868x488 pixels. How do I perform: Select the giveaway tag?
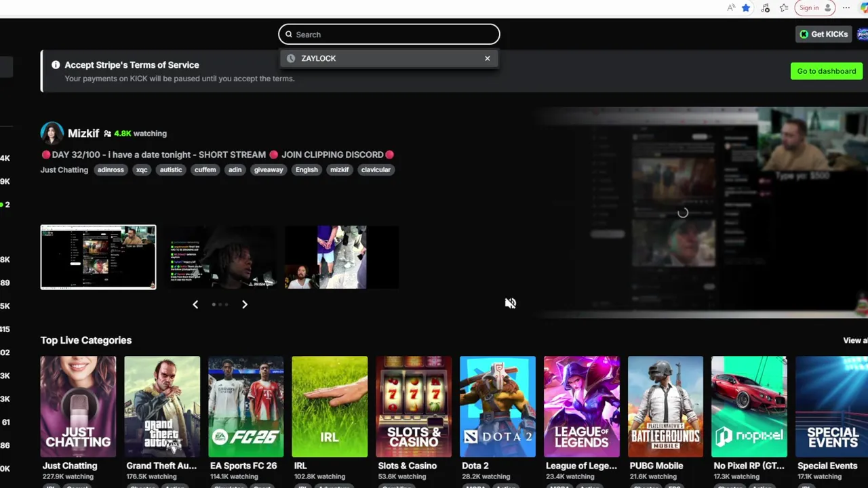click(269, 170)
